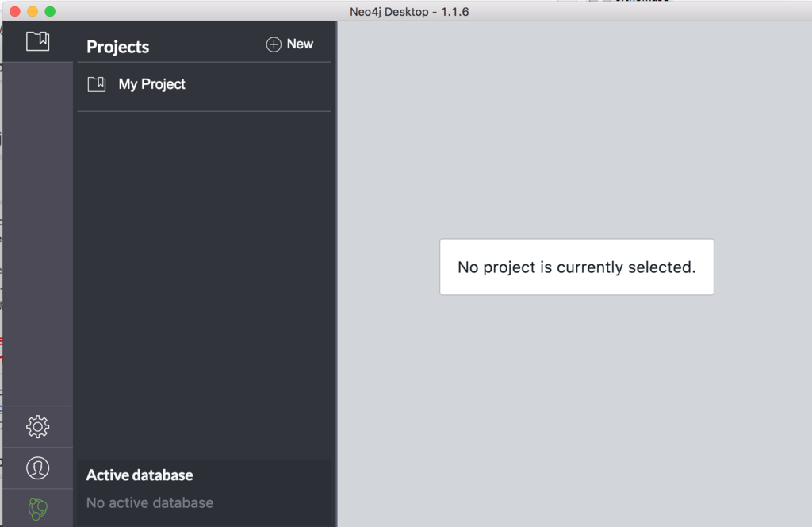Viewport: 812px width, 527px height.
Task: Open Settings via the gear icon
Action: point(38,426)
